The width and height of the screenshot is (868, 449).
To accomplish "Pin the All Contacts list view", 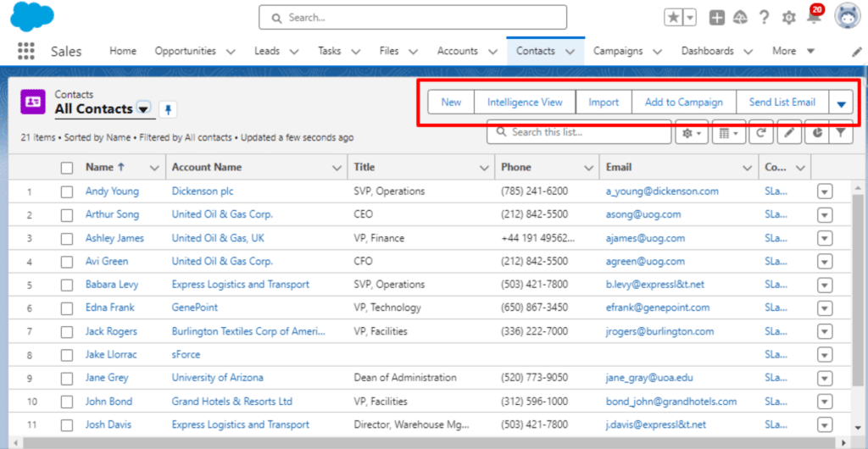I will pos(169,109).
